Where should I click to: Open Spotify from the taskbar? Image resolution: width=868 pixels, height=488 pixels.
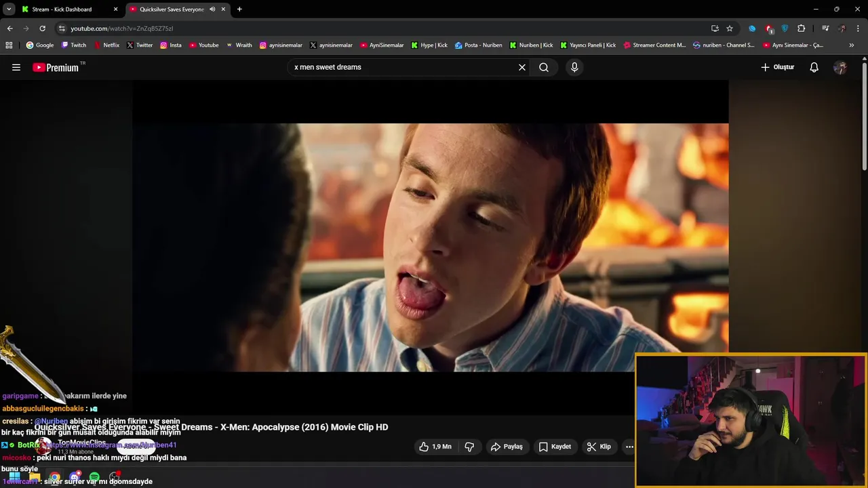(94, 477)
